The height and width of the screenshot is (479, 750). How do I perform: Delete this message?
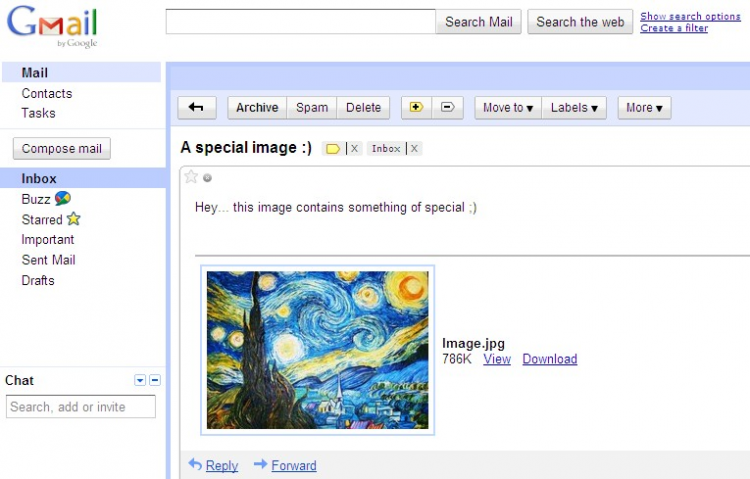click(364, 108)
